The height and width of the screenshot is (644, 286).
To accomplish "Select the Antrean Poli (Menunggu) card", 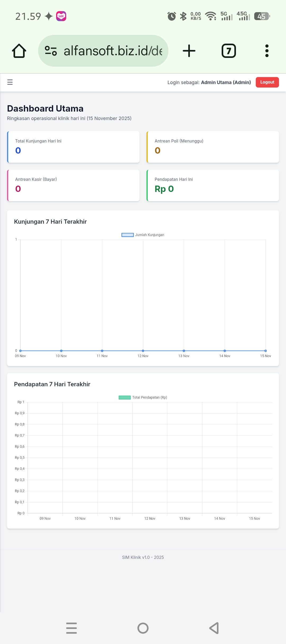I will coord(213,147).
